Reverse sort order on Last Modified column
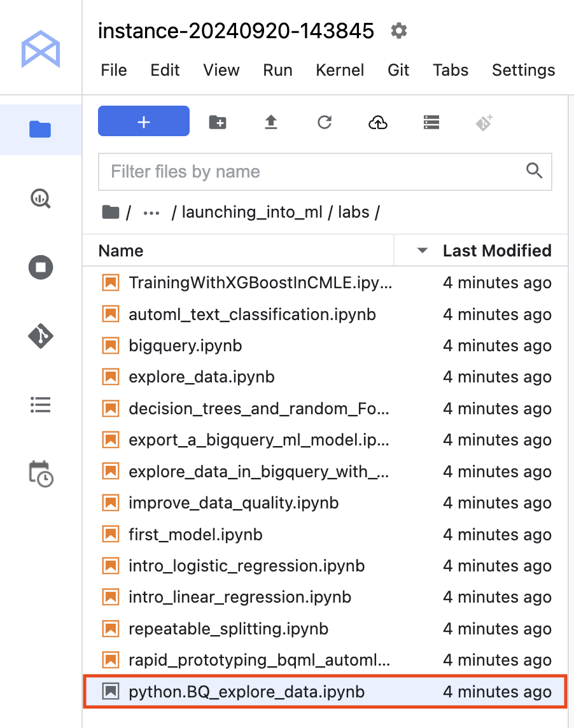This screenshot has width=574, height=728. click(x=421, y=250)
